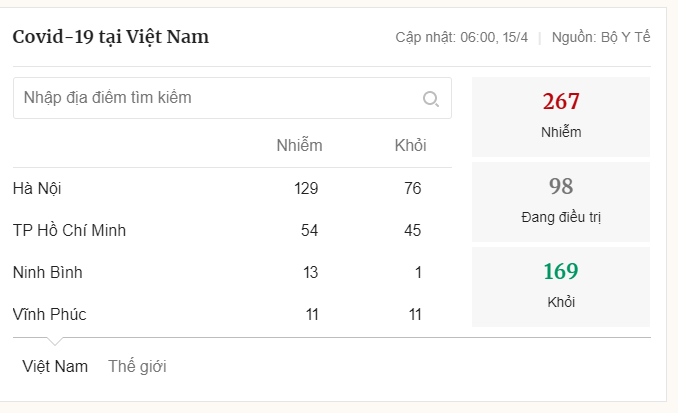Switch to the Việt Nam tab

[x=55, y=366]
